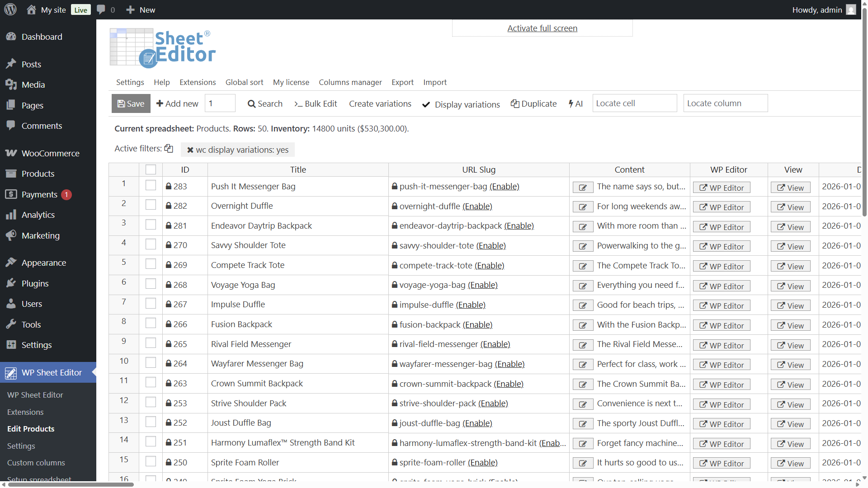Open content editor icon for Push It Messenger Bag
Viewport: 868px width, 488px height.
click(583, 188)
